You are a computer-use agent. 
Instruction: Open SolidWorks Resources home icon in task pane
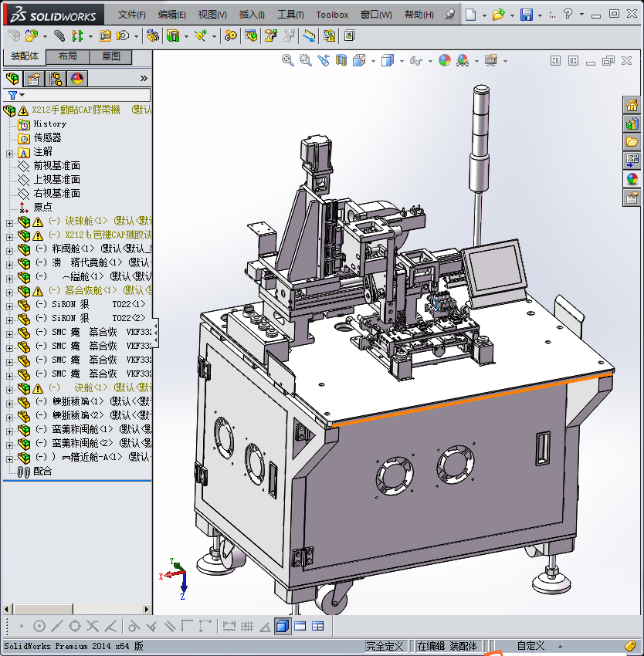[x=632, y=106]
